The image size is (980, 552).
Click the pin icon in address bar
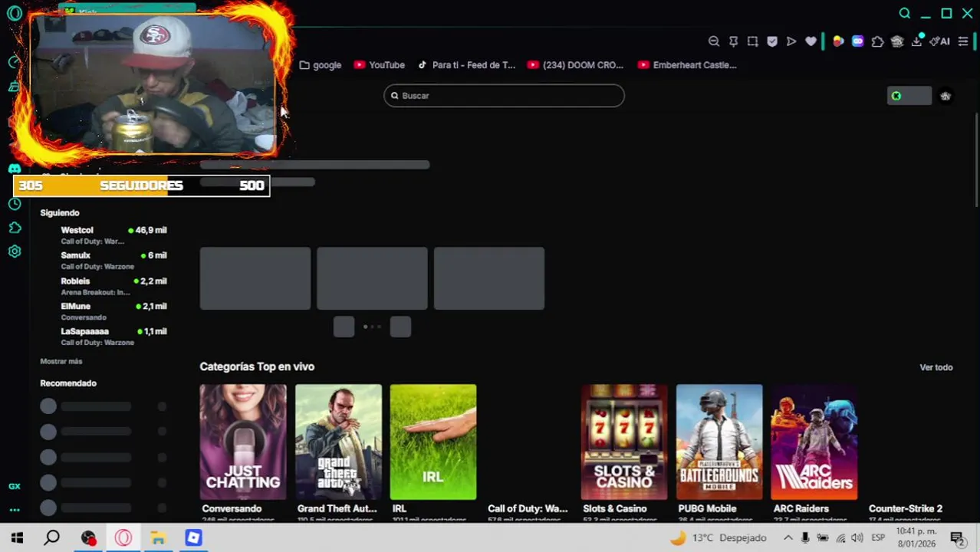coord(733,41)
